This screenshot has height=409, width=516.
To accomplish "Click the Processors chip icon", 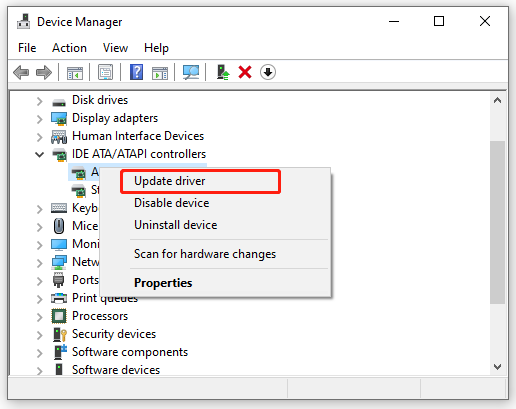I will [59, 316].
